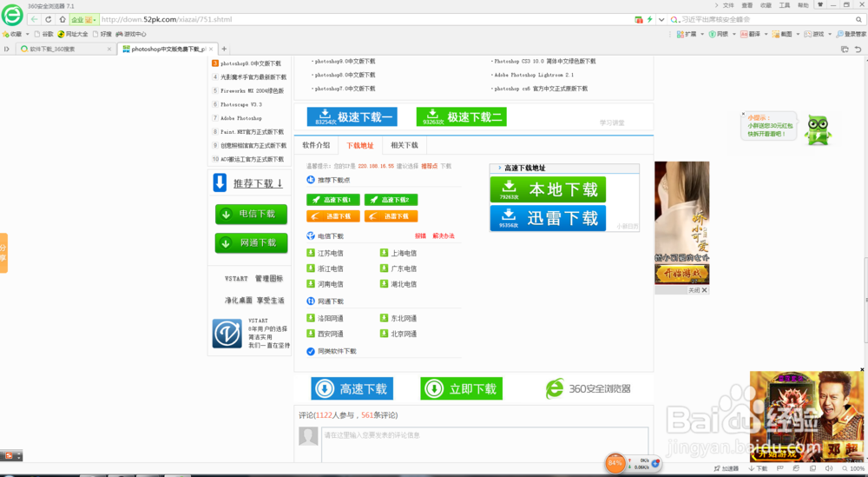Click the green 极速下载二 button
868x477 pixels.
(462, 117)
